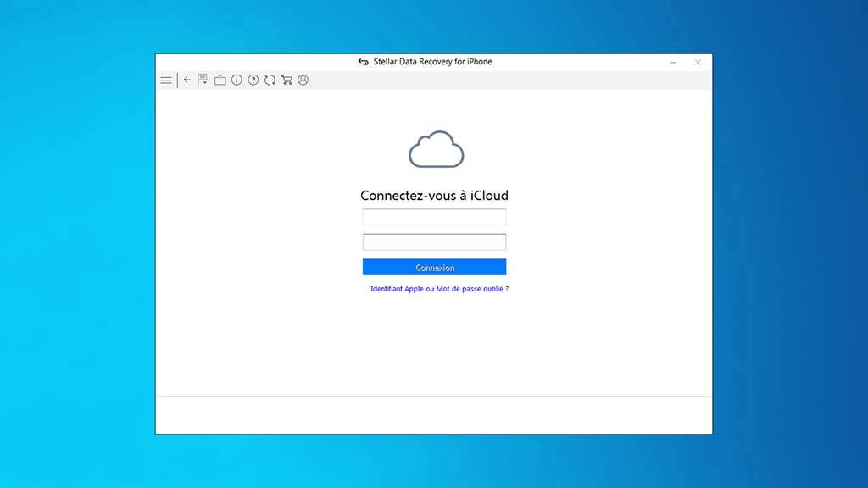Screen dimensions: 868x488
Task: Click the iCloud cloud icon
Action: 436,150
